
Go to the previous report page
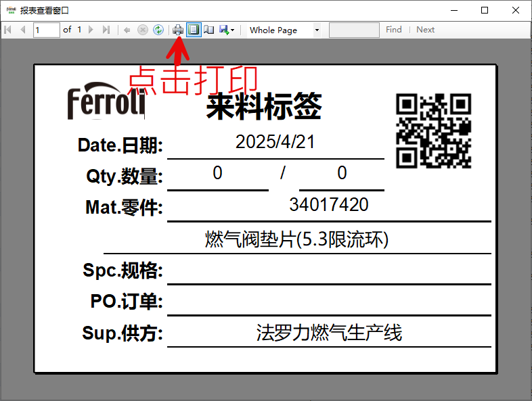[x=23, y=30]
